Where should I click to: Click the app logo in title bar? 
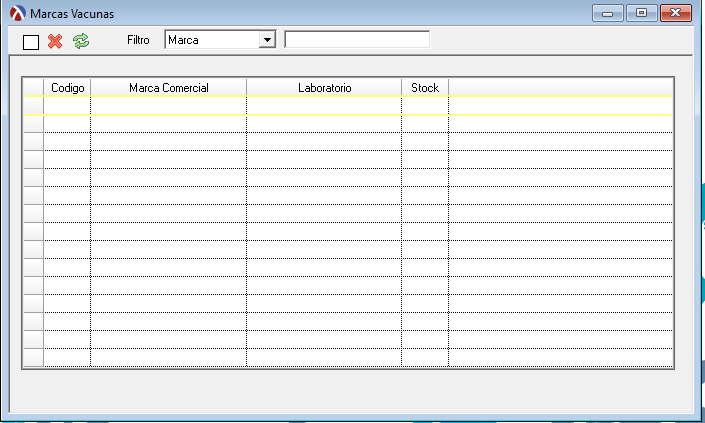[16, 14]
